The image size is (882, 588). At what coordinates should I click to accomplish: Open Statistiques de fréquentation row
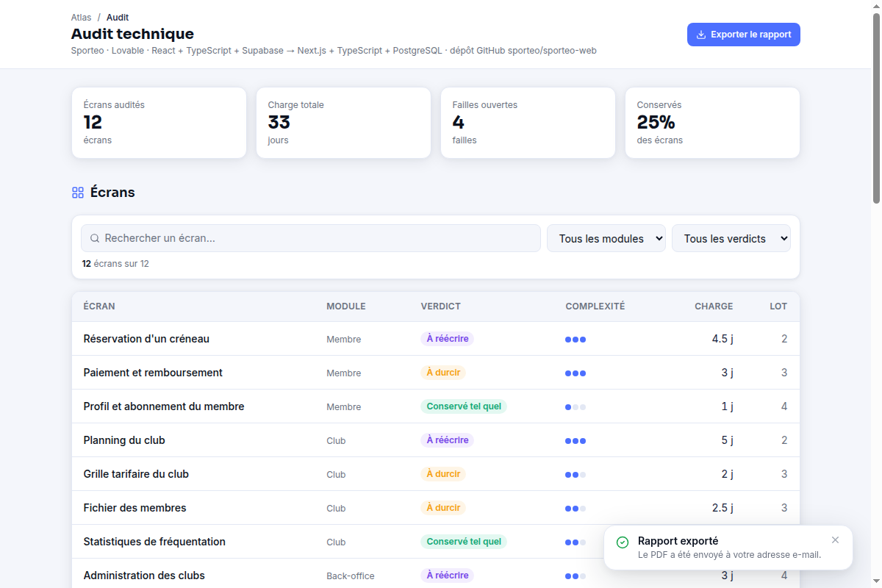(436, 542)
